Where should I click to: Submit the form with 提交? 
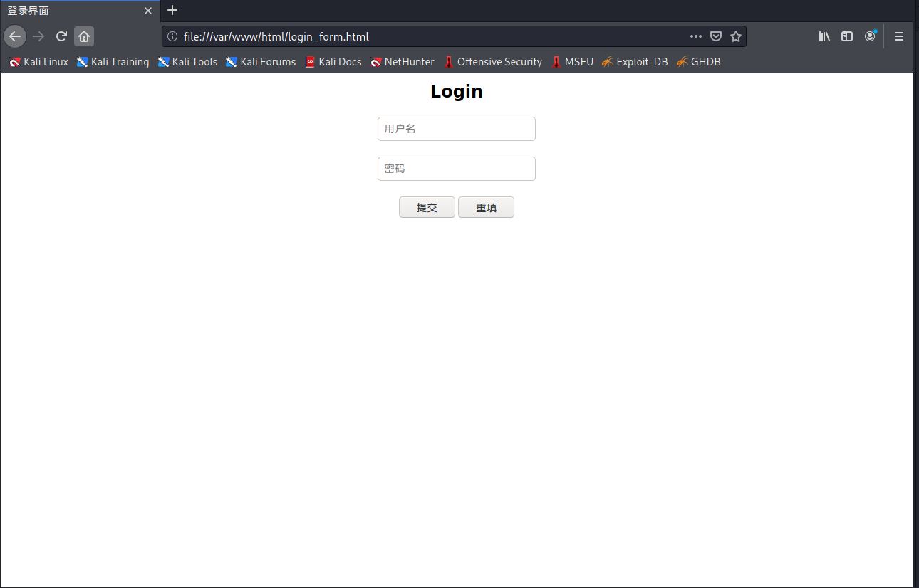coord(427,207)
